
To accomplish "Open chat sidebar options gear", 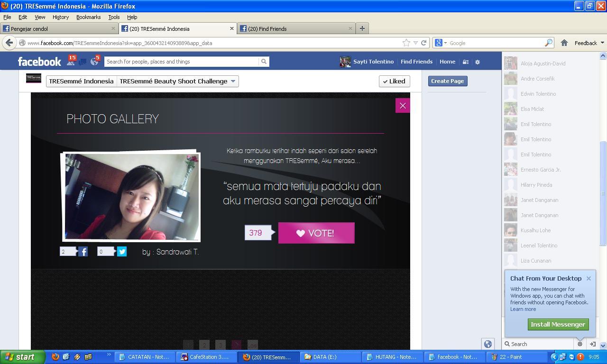I will [579, 344].
